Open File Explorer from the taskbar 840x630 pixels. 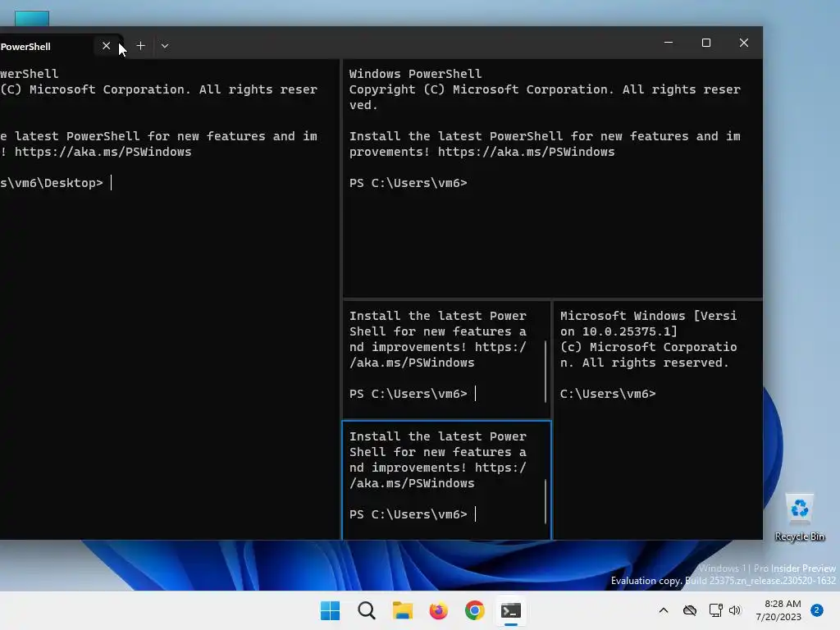(402, 610)
